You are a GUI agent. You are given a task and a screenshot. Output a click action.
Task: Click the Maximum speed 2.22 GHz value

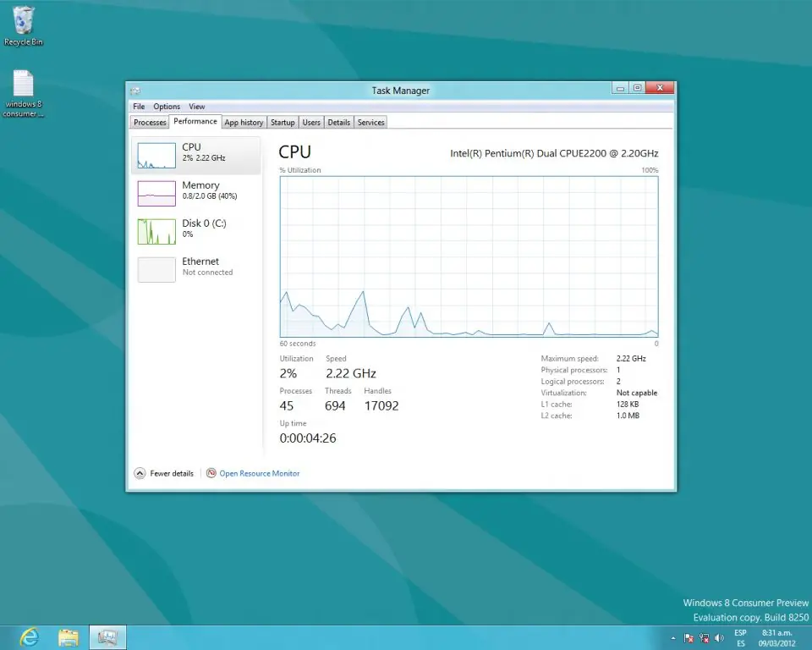tap(631, 359)
